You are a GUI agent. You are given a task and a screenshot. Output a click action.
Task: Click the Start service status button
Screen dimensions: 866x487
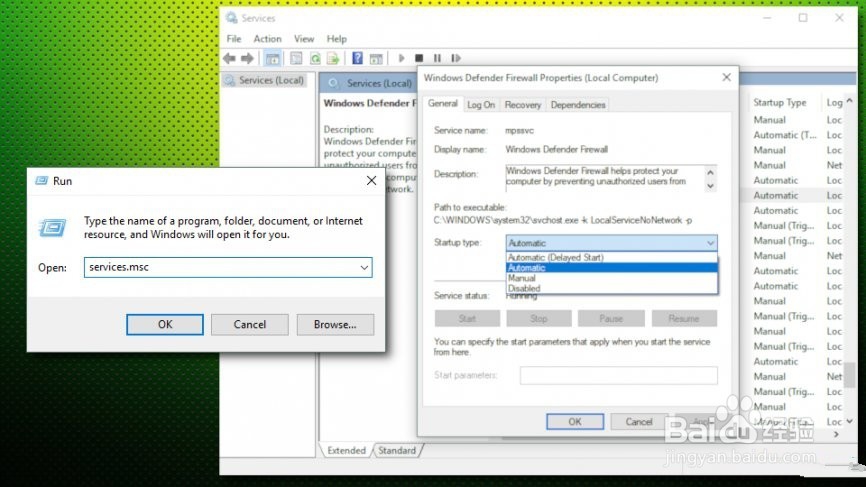[x=467, y=319]
